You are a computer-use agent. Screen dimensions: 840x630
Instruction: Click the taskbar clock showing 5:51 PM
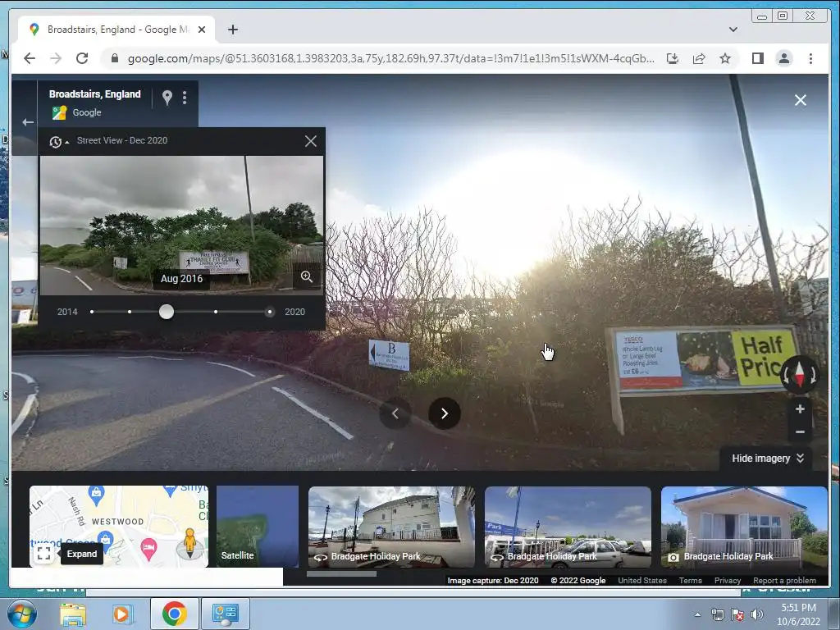tap(798, 614)
